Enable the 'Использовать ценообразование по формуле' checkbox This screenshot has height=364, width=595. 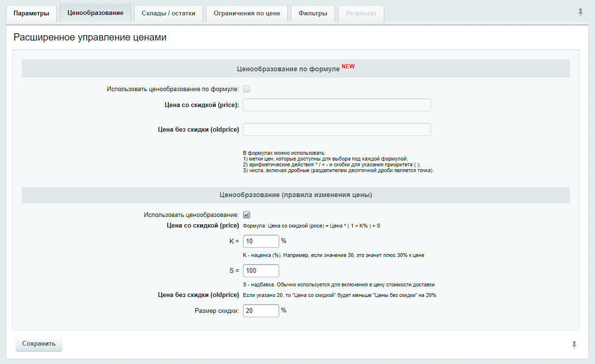(x=246, y=89)
